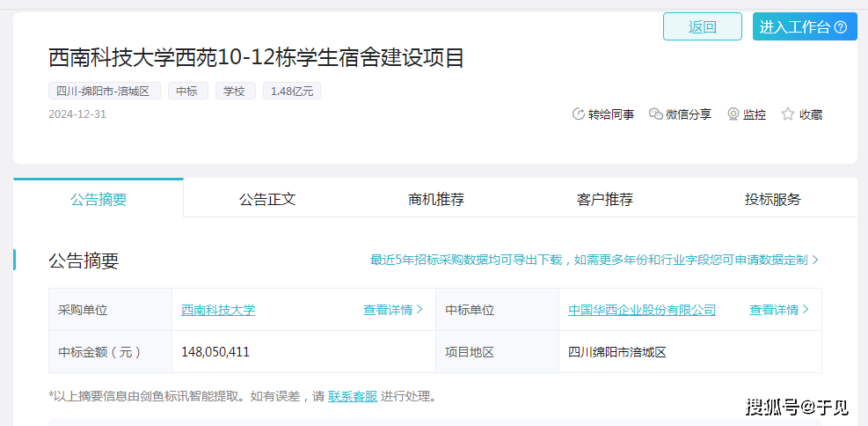
Task: Click the 公告摘要 section heading
Action: [x=84, y=261]
